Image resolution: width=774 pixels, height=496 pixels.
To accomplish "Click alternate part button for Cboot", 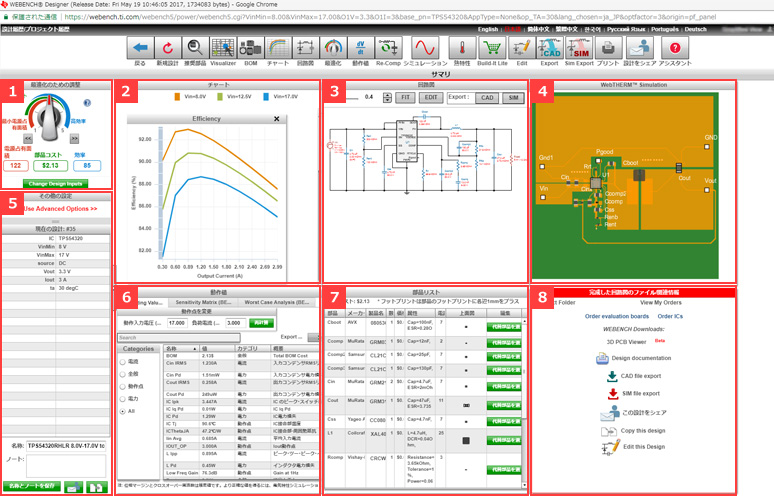I will click(x=504, y=327).
